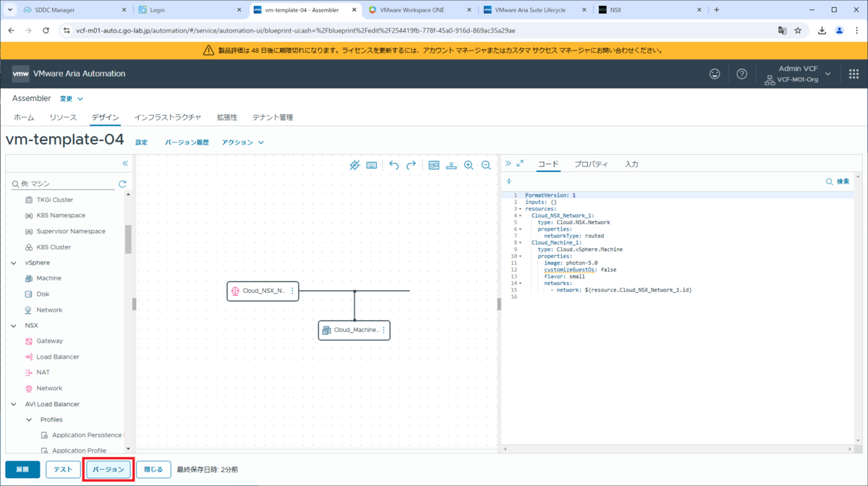The image size is (868, 486).
Task: Collapse the AVI Load Balancer category
Action: pyautogui.click(x=14, y=404)
